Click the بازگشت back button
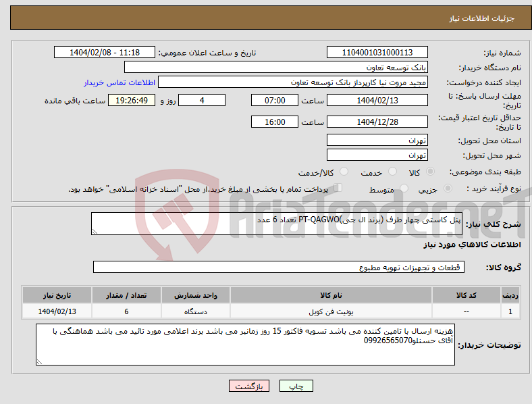 tap(249, 386)
